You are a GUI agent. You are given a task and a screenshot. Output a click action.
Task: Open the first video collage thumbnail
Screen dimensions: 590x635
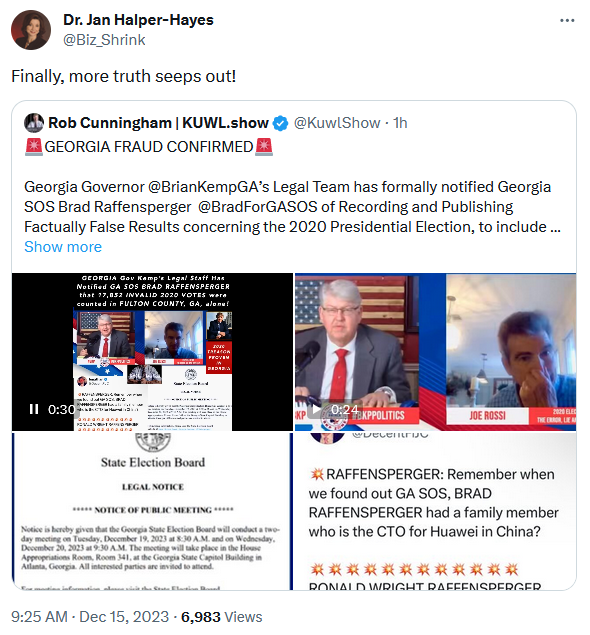(x=152, y=352)
